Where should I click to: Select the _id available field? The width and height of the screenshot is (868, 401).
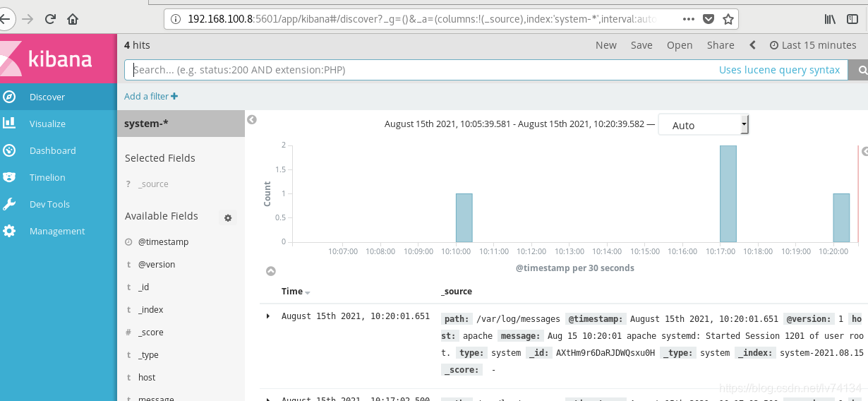(143, 287)
